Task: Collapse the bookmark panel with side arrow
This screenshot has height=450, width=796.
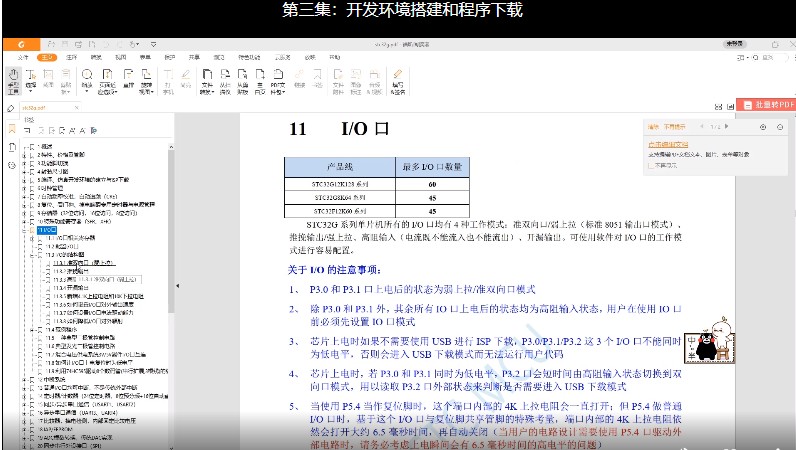Action: click(x=177, y=286)
